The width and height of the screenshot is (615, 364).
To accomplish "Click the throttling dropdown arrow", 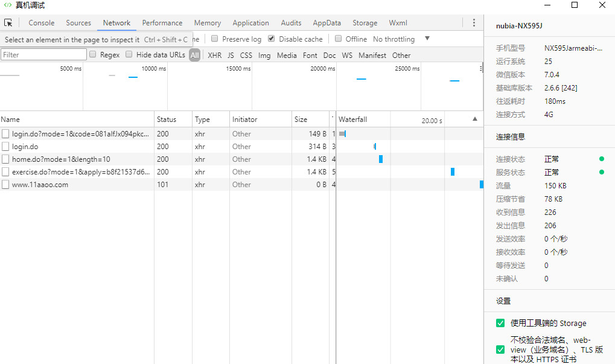I will tap(427, 39).
